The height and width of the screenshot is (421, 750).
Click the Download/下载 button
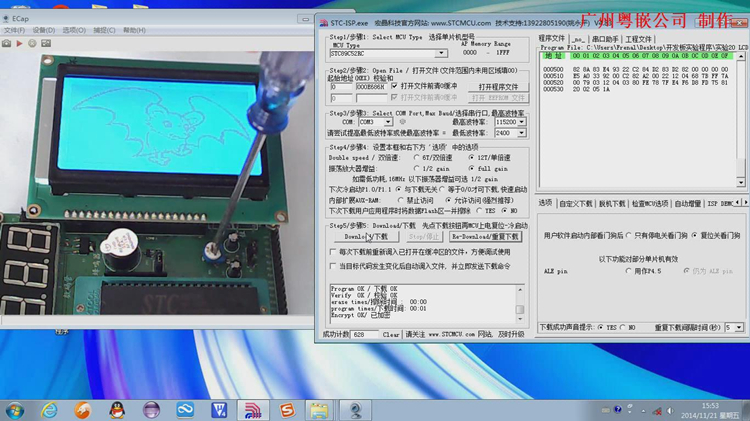coord(366,237)
